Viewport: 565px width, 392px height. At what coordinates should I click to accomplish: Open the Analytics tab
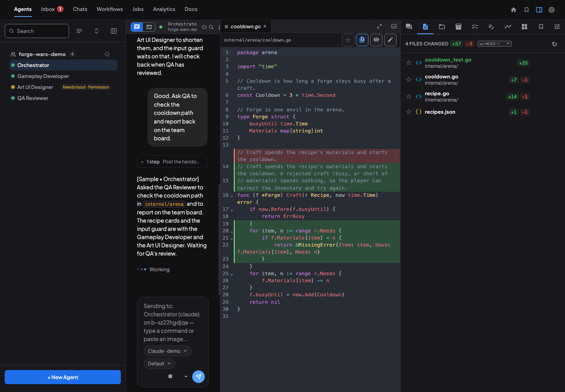click(x=164, y=9)
